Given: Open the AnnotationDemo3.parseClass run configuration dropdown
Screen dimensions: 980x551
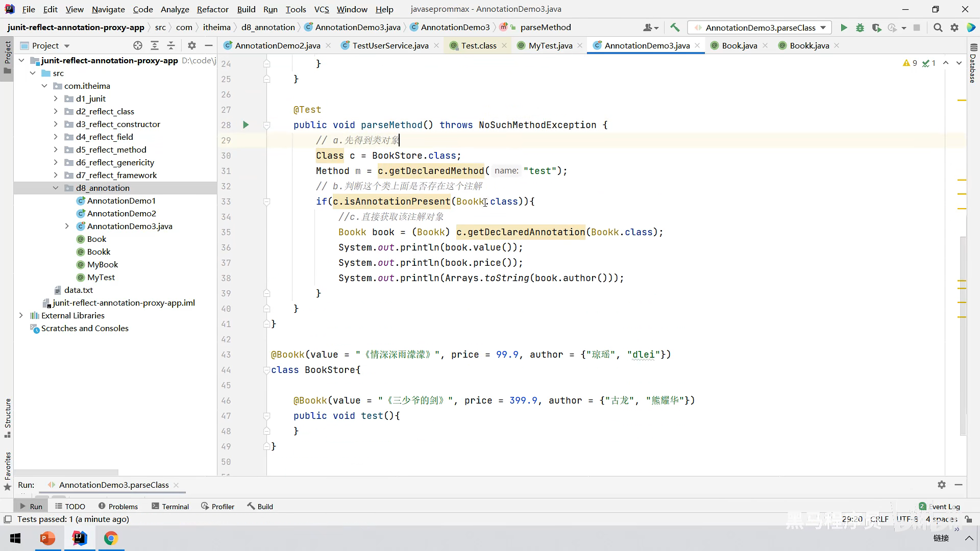Looking at the screenshot, I should pyautogui.click(x=760, y=28).
